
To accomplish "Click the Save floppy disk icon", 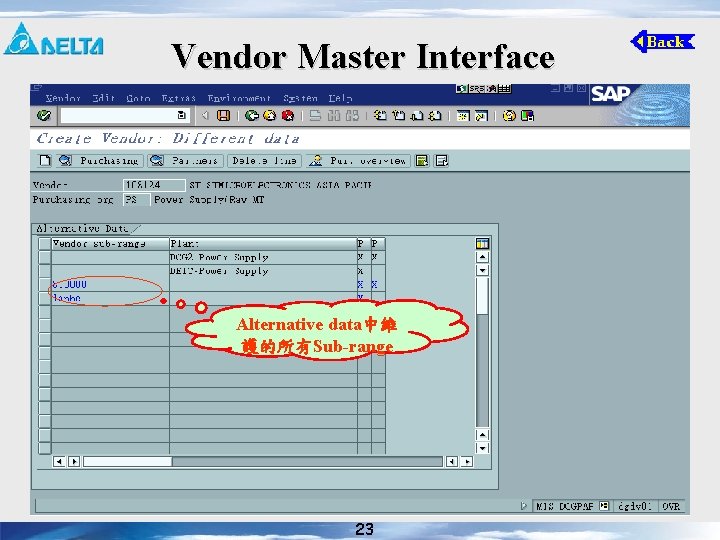I will click(224, 116).
